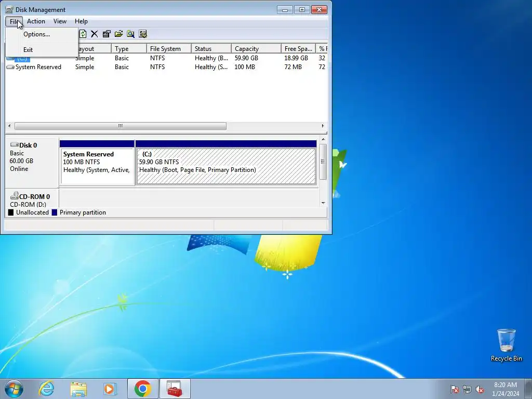Open the Properties toolbar icon
The image size is (532, 399).
point(107,34)
